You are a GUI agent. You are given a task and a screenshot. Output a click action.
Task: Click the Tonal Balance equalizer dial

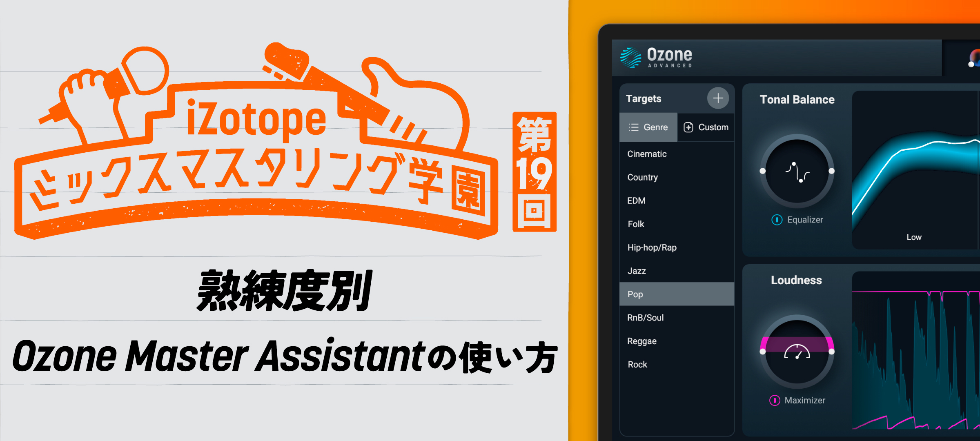[797, 171]
